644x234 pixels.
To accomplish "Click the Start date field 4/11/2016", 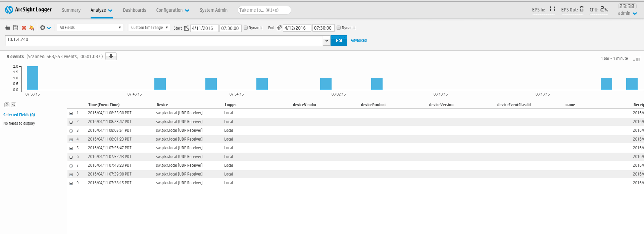I will pyautogui.click(x=204, y=28).
